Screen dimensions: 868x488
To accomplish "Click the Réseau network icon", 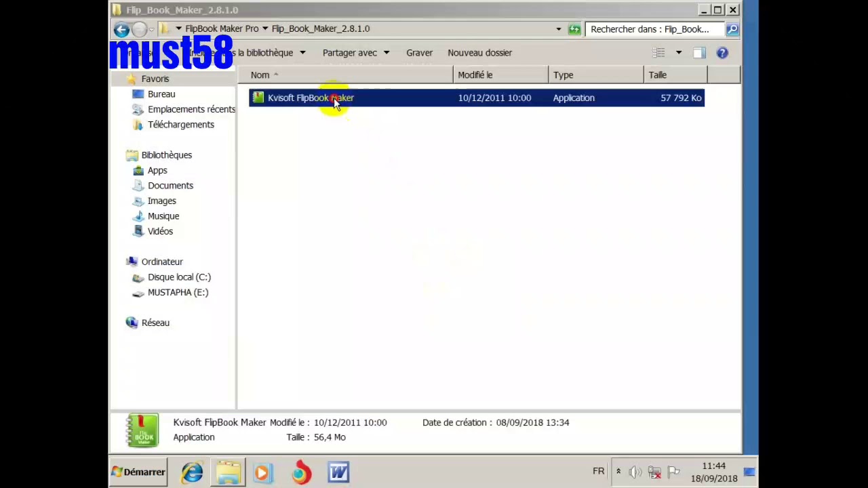I will click(x=132, y=323).
